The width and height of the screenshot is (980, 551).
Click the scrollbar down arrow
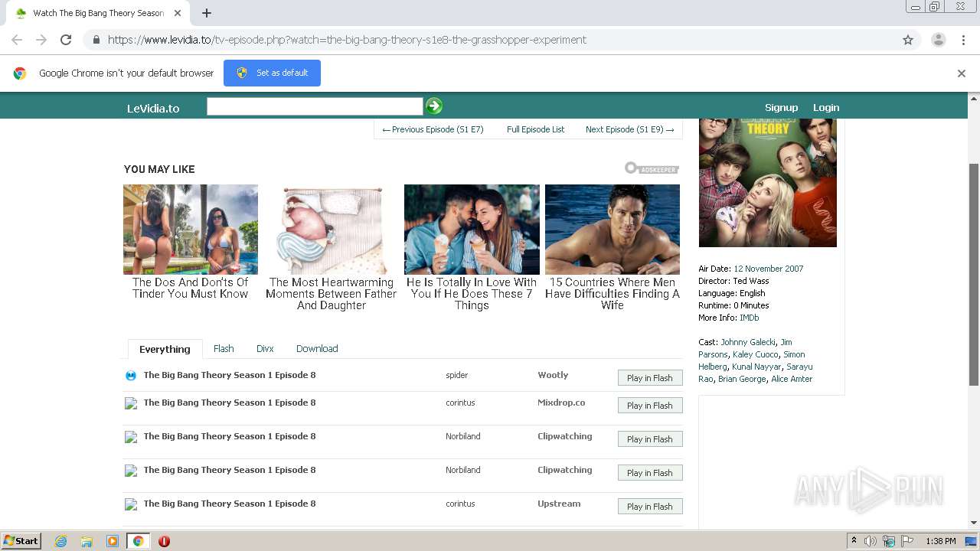point(974,523)
